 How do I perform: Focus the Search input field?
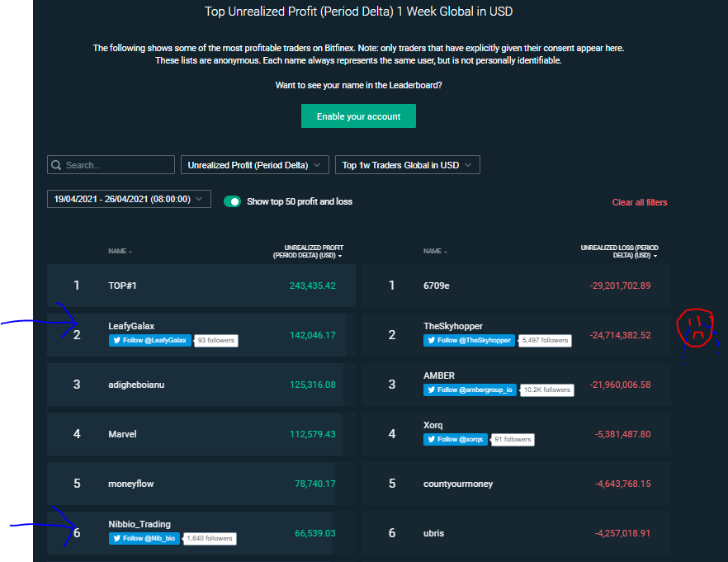(111, 165)
